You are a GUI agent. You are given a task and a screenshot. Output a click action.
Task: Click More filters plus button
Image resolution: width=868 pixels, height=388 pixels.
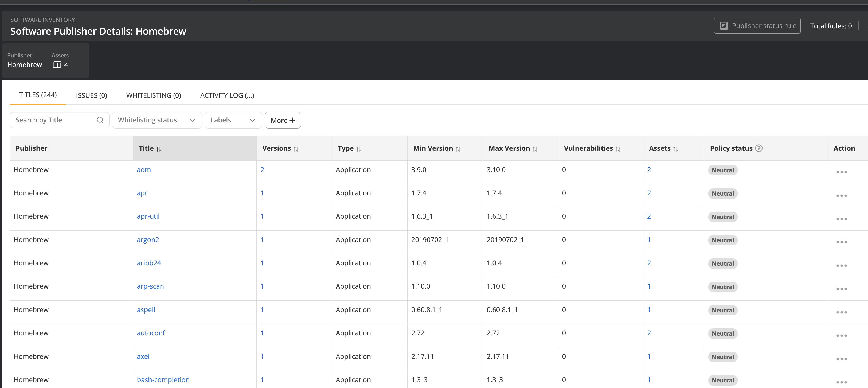[x=283, y=120]
